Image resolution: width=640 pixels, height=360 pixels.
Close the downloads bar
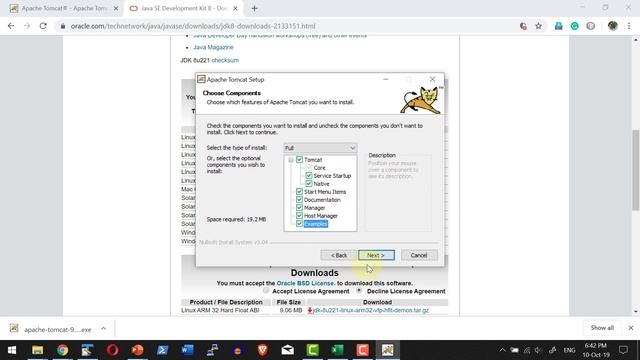(631, 328)
